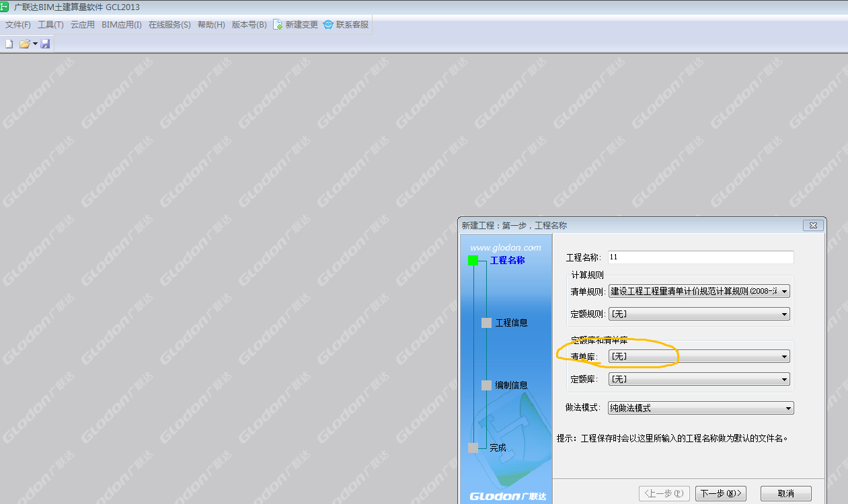The height and width of the screenshot is (504, 848).
Task: Click the 计算规则 group label
Action: [x=588, y=275]
